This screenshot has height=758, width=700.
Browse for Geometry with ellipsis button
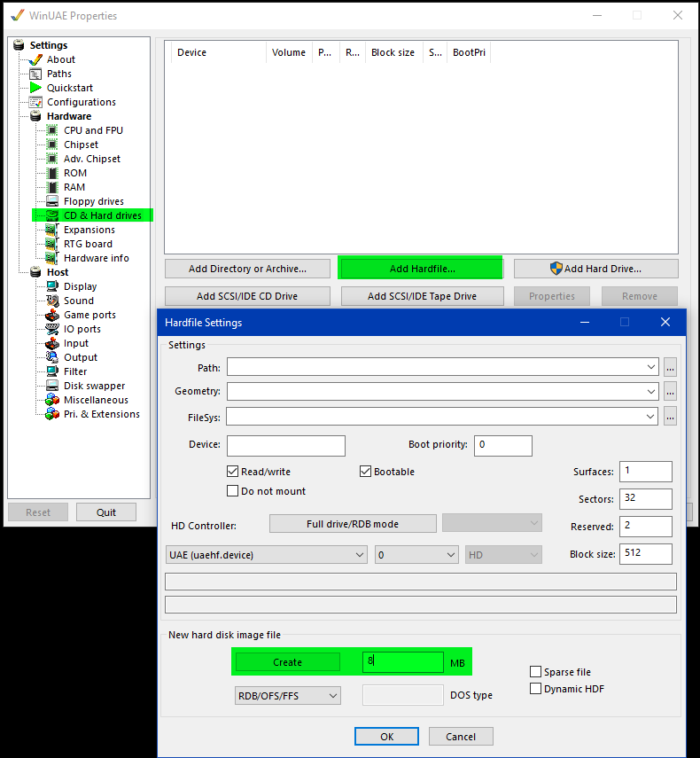(670, 391)
